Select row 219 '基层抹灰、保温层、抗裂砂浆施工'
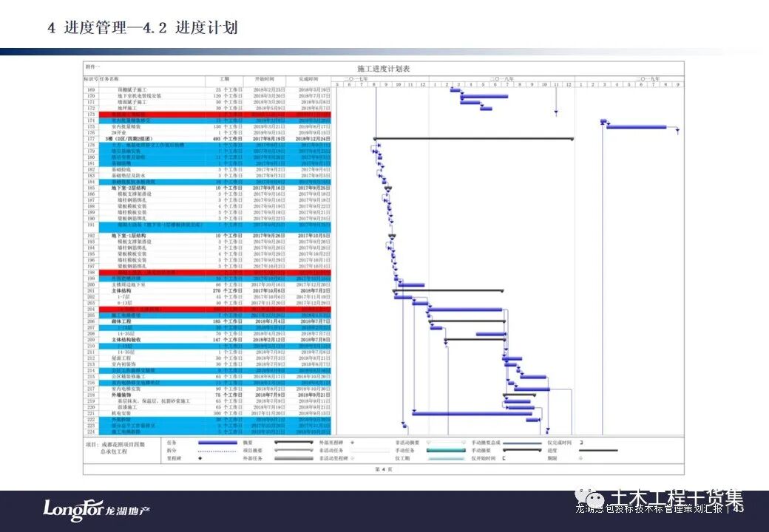769x532 pixels. [x=208, y=400]
